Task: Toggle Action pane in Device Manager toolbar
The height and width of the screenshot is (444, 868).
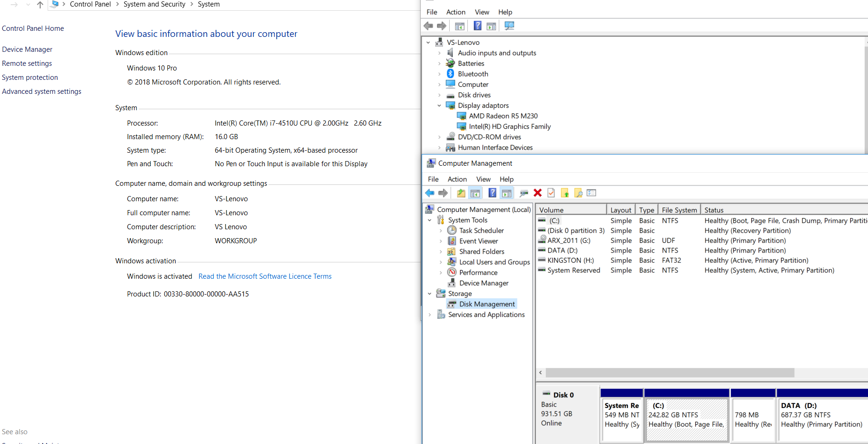Action: tap(491, 26)
